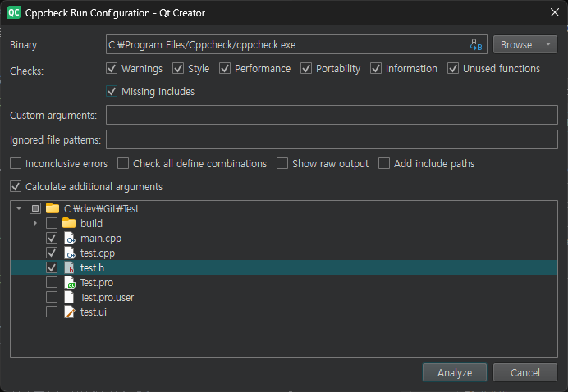Click the highlighted test.h row text
Image resolution: width=568 pixels, height=392 pixels.
pos(92,268)
